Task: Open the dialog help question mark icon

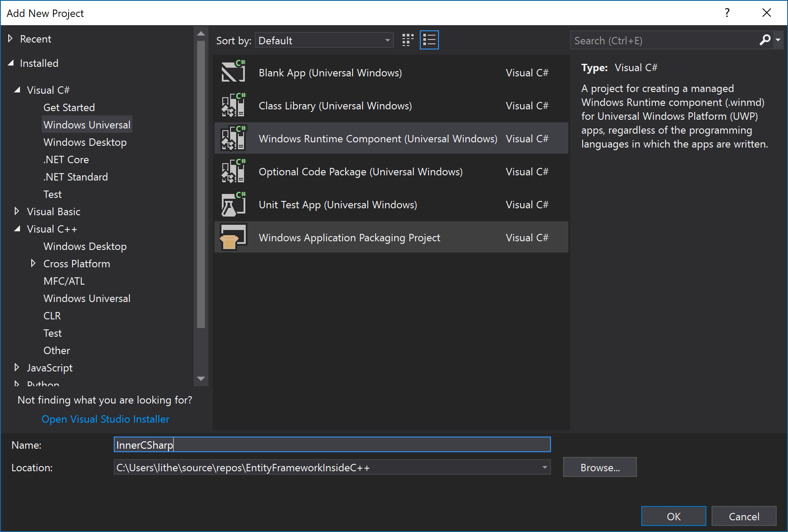Action: [x=727, y=13]
